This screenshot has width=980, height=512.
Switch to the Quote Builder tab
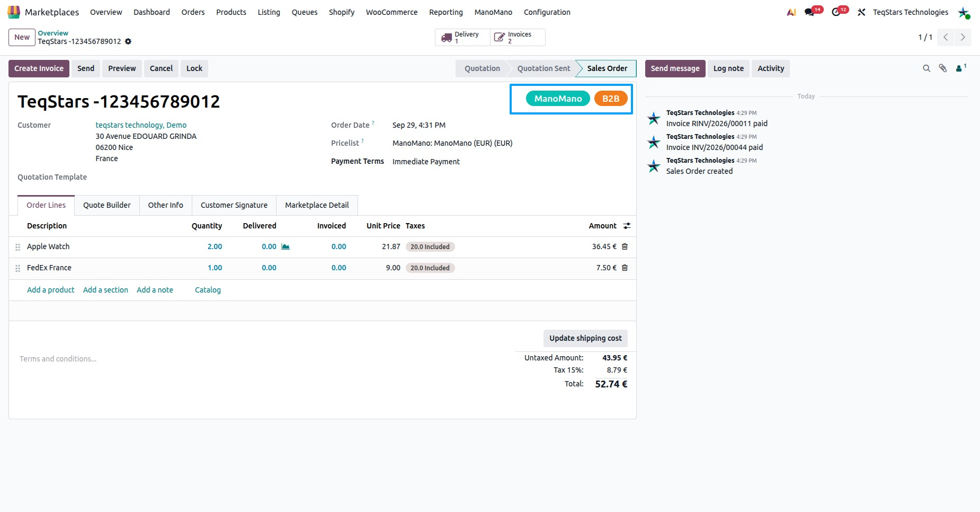point(106,205)
